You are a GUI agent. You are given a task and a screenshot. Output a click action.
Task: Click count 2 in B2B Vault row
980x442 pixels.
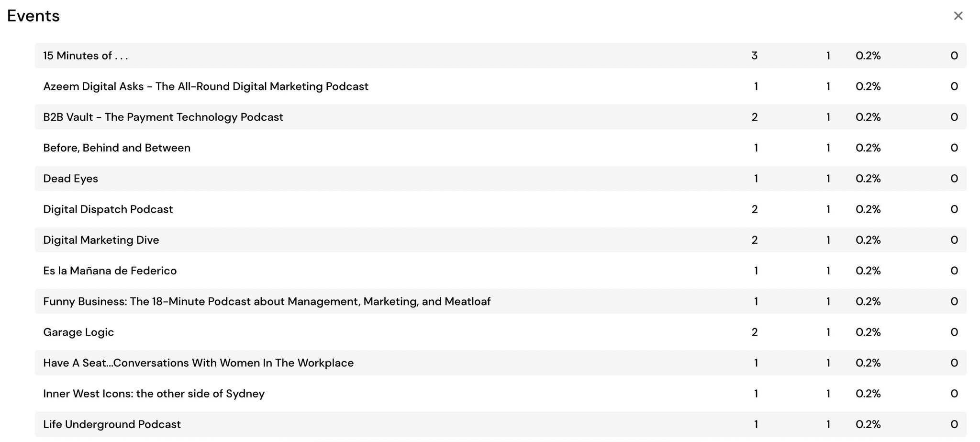coord(755,117)
